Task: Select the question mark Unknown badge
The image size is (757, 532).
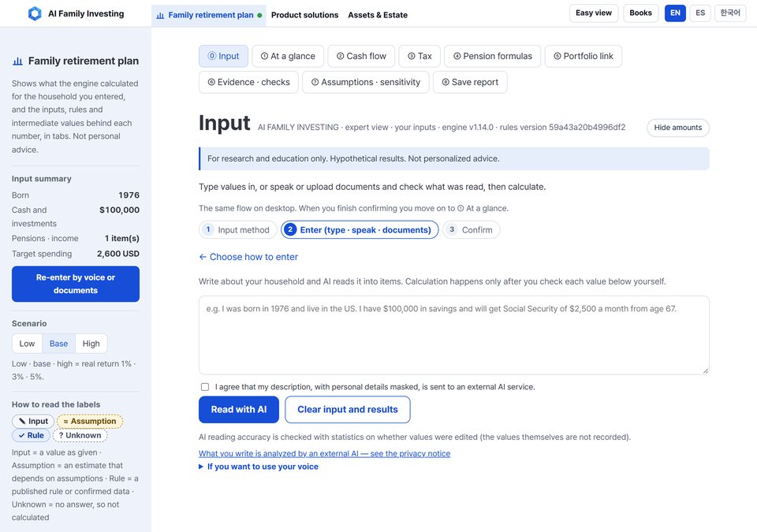Action: [80, 435]
